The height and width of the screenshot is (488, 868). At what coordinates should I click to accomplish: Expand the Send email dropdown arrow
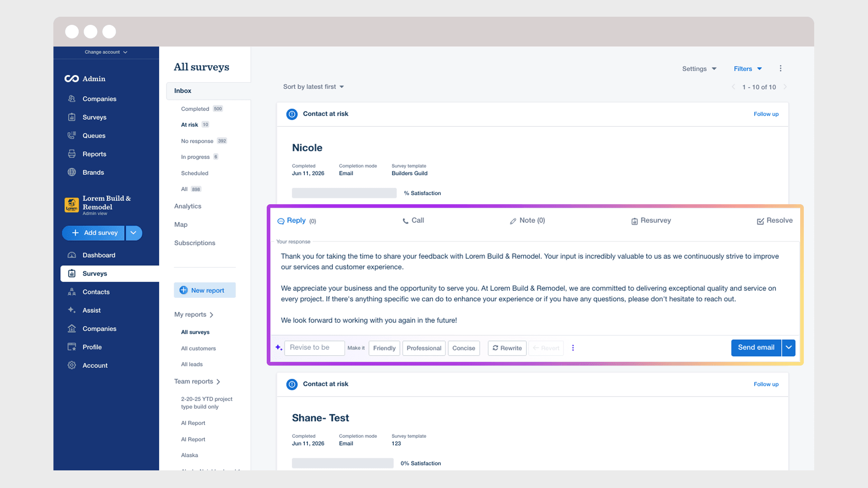pos(788,347)
